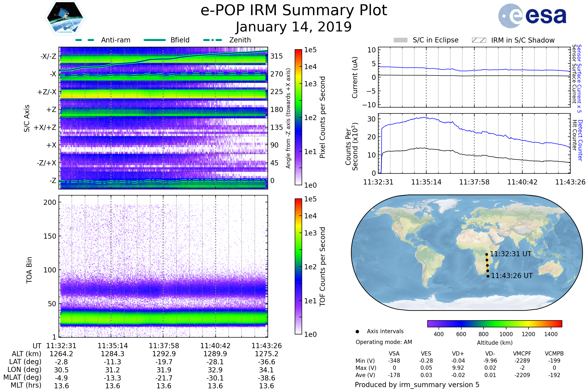Click the Altitude (km) horizontal colorbar
The width and height of the screenshot is (588, 392).
pyautogui.click(x=494, y=323)
